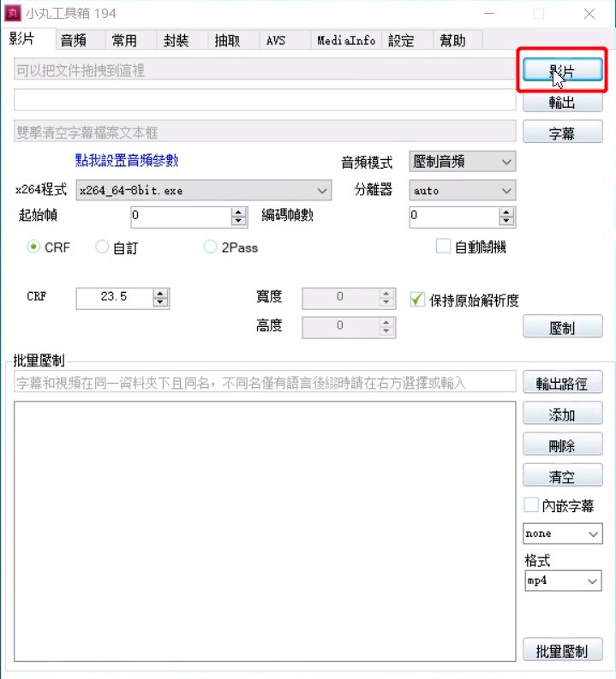
Task: Increase CRF value with up arrow
Action: 160,294
